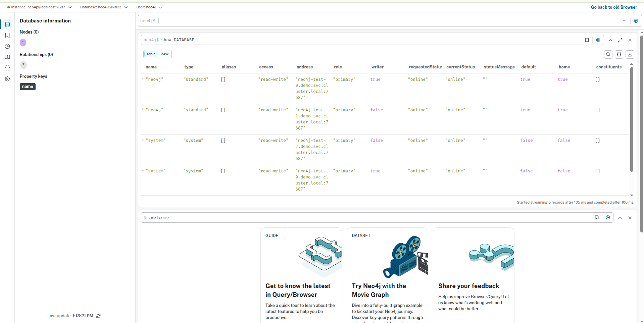Open the Instance connection dropdown
Viewport: 644px width, 323px height.
coord(39,7)
